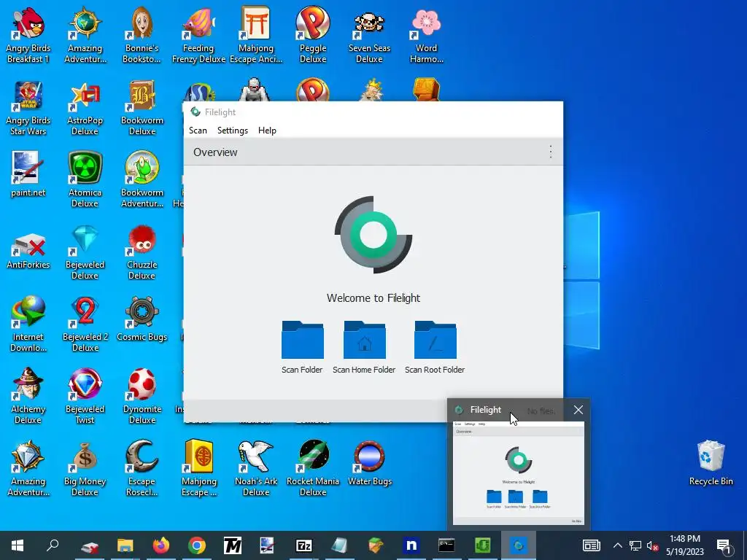Select the AstroPop Deluxe shortcut
747x560 pixels.
pos(85,109)
